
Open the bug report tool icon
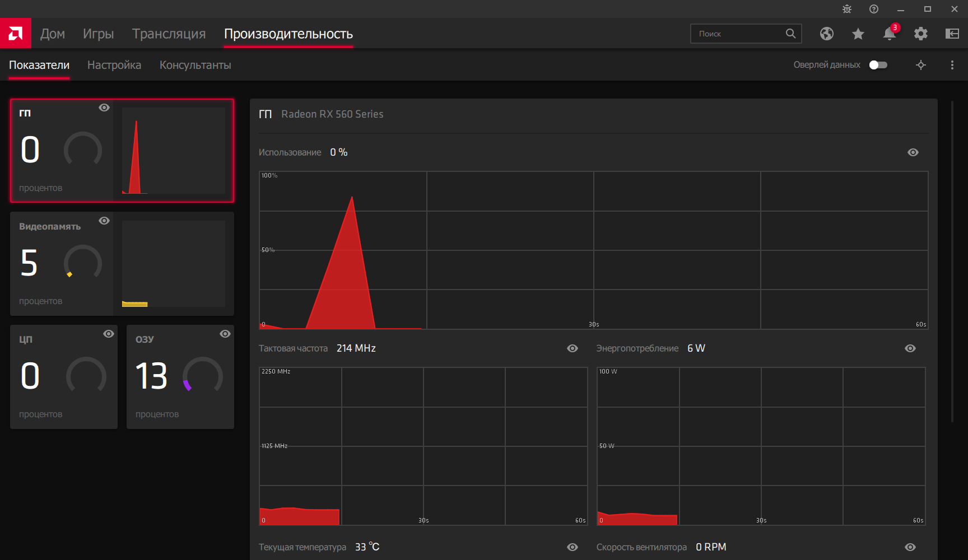pyautogui.click(x=847, y=9)
